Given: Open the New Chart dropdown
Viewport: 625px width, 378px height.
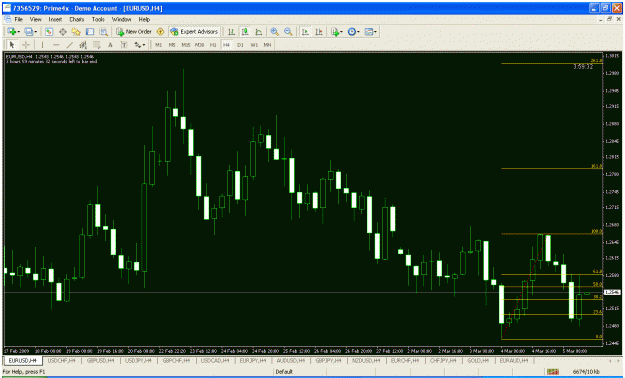Looking at the screenshot, I should [x=14, y=32].
